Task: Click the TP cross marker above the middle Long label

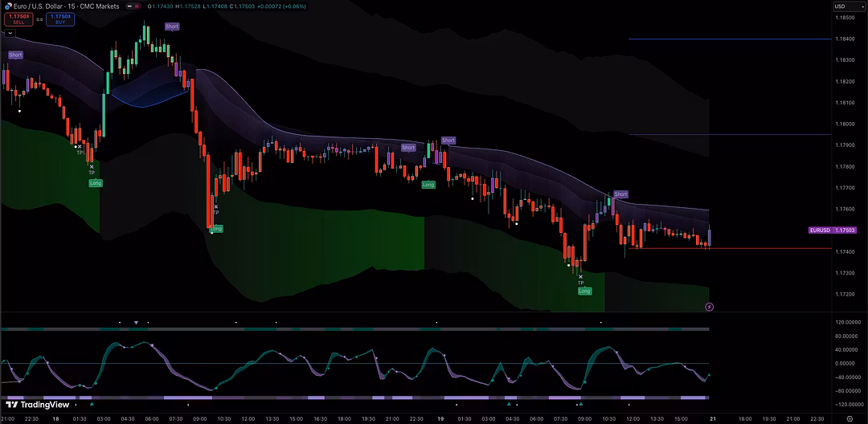Action: click(216, 206)
